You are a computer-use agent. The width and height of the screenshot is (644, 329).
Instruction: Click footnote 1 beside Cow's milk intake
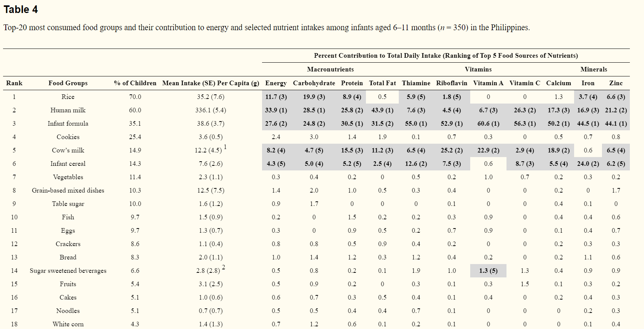(225, 147)
